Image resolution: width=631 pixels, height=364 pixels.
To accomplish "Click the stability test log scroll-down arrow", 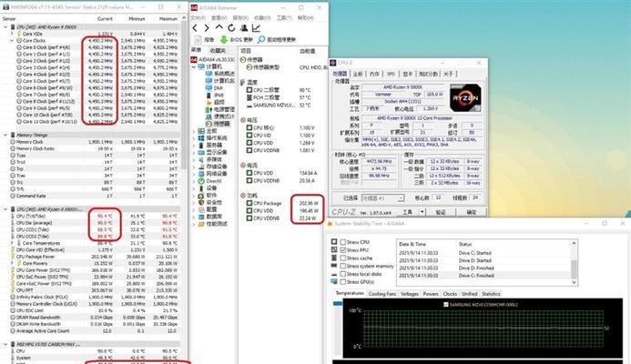I will click(575, 283).
